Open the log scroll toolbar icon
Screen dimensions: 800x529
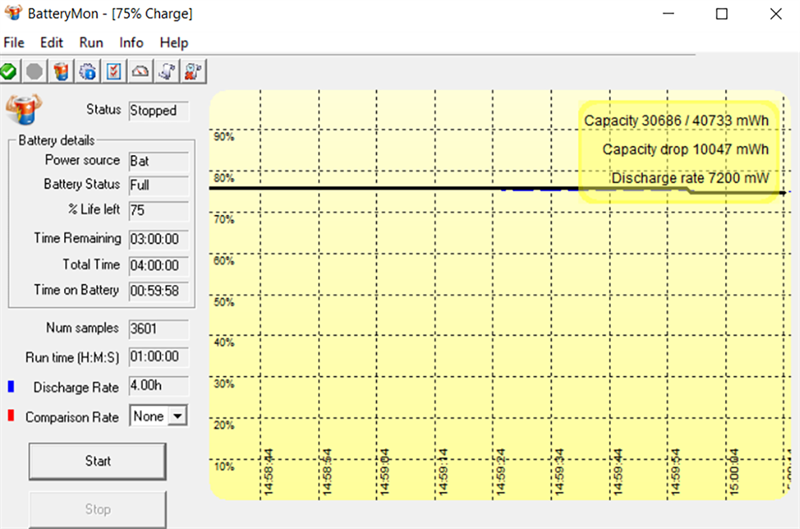pos(167,71)
